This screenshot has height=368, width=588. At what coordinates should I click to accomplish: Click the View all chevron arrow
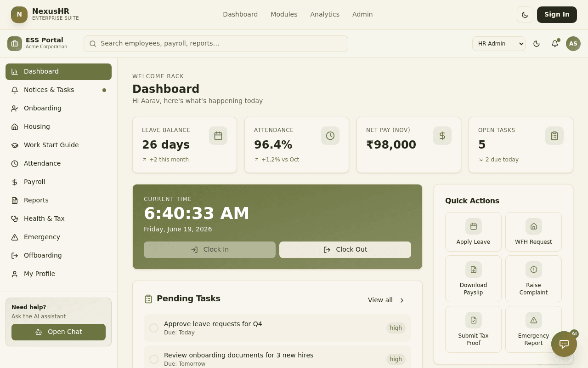[402, 300]
